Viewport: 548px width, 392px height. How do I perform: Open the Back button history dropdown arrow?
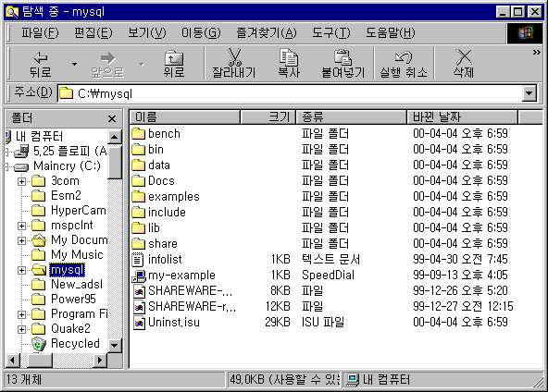coord(74,64)
